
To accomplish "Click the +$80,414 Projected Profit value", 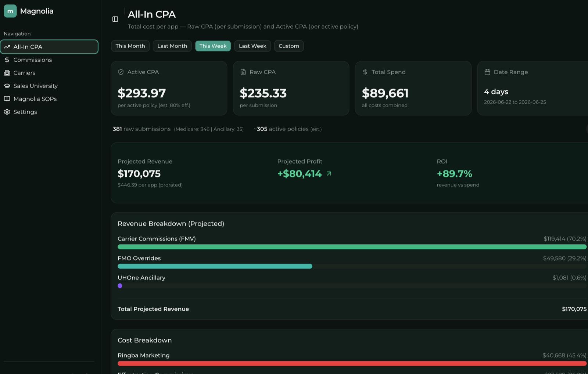I will click(299, 173).
